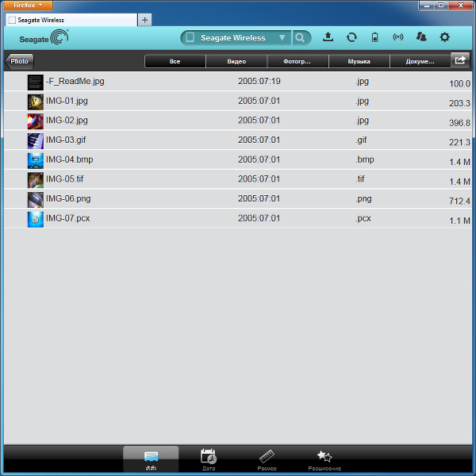Open settings via the gear icon
Viewport: 476px width, 476px height.
[445, 37]
